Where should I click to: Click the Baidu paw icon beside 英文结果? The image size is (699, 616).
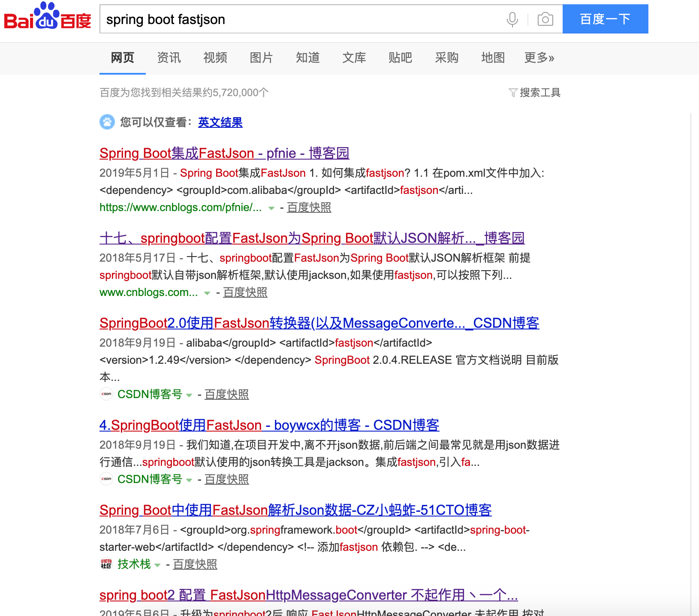pos(107,122)
